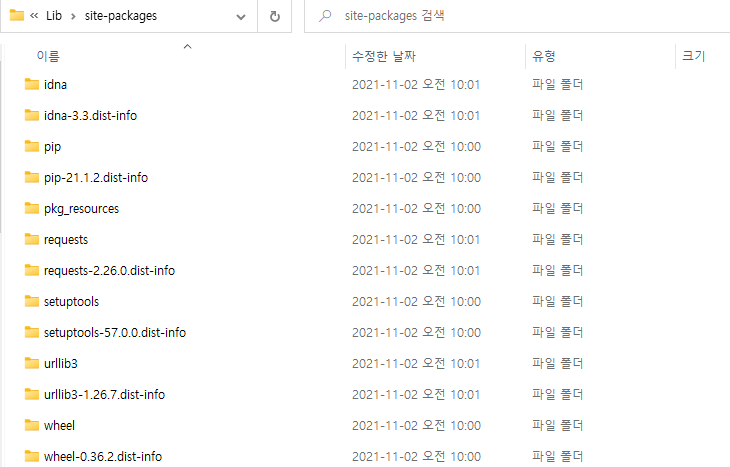The width and height of the screenshot is (730, 467).
Task: Select the idna folder icon
Action: click(32, 84)
